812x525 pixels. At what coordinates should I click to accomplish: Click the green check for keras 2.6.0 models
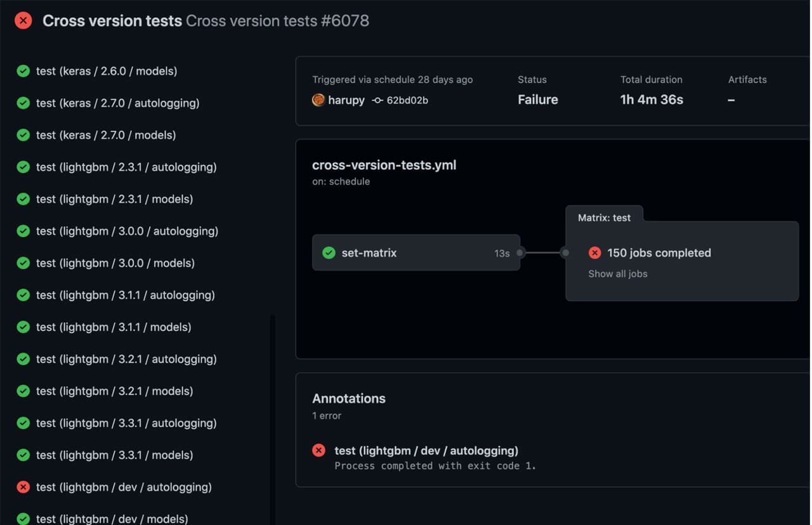(23, 71)
